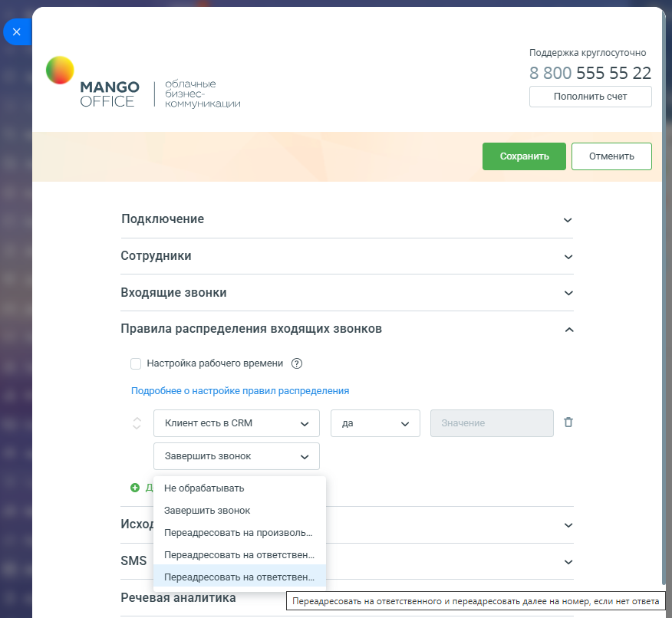Click the Значение input field
The width and height of the screenshot is (672, 618).
click(x=492, y=423)
